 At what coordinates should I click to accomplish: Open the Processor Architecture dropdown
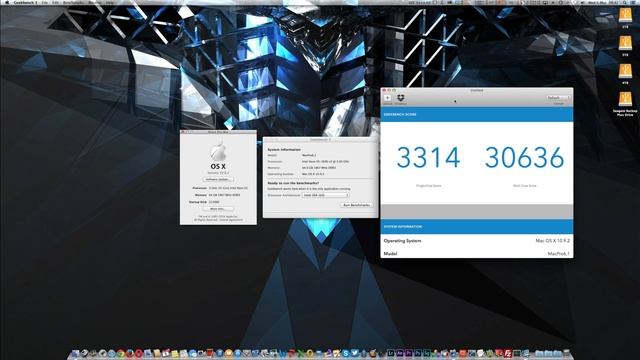coord(325,196)
